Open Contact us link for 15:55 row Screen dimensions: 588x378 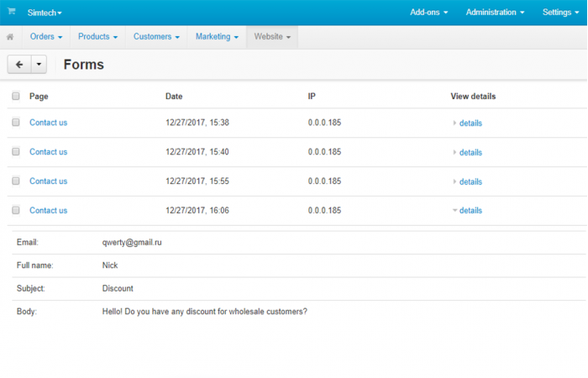click(49, 181)
